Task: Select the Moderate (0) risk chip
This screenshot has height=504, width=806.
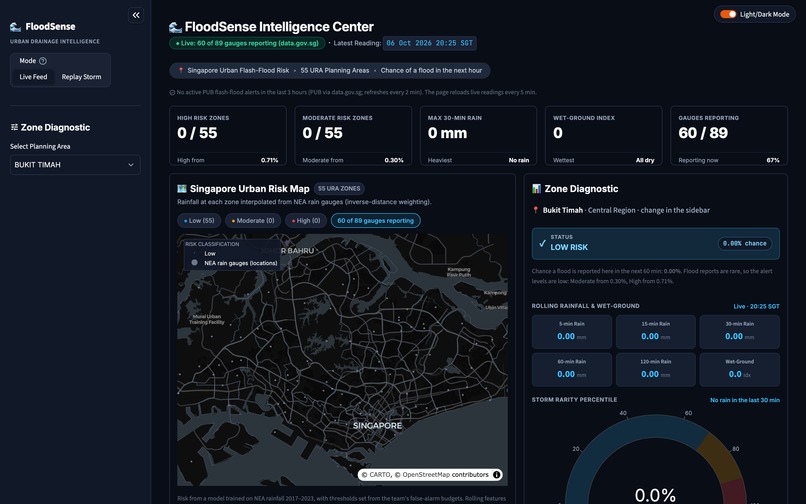Action: tap(253, 221)
